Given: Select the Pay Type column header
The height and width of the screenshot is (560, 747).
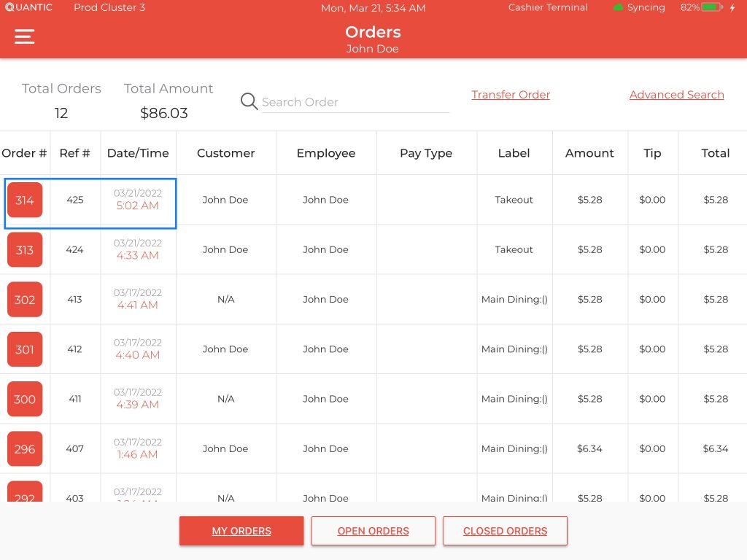Looking at the screenshot, I should [426, 153].
